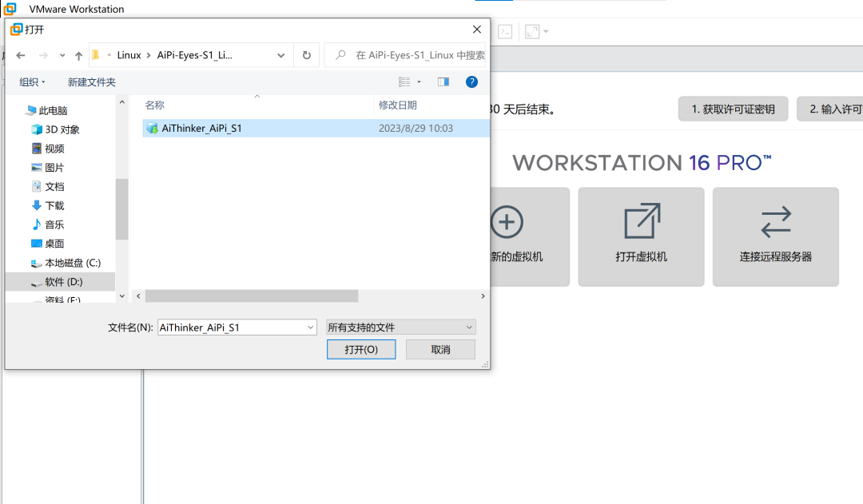Open the 组织 menu

pyautogui.click(x=32, y=82)
